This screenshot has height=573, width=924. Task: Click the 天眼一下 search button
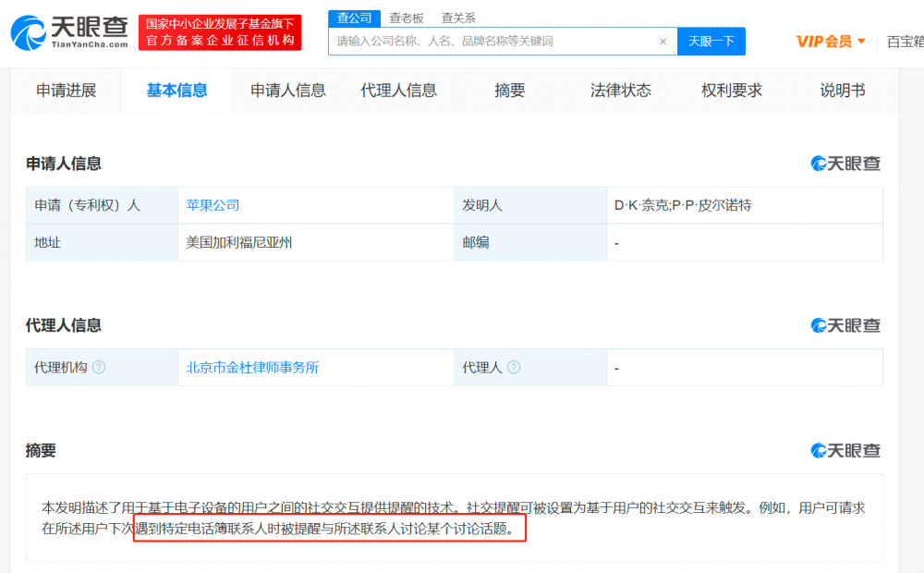click(711, 42)
